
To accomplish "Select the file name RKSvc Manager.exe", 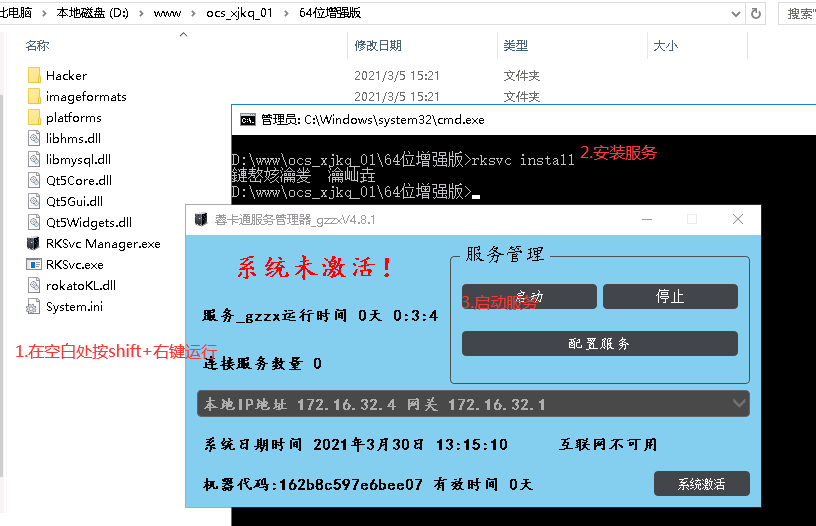I will pyautogui.click(x=103, y=243).
